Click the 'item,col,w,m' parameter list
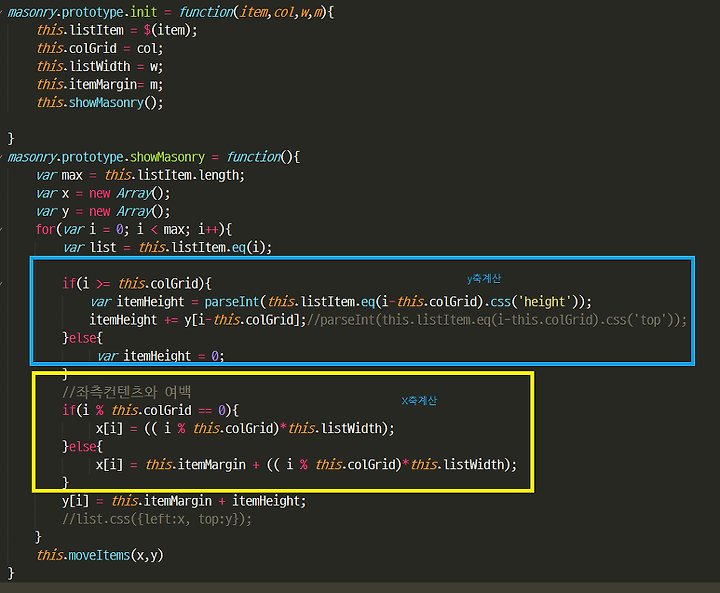 280,12
